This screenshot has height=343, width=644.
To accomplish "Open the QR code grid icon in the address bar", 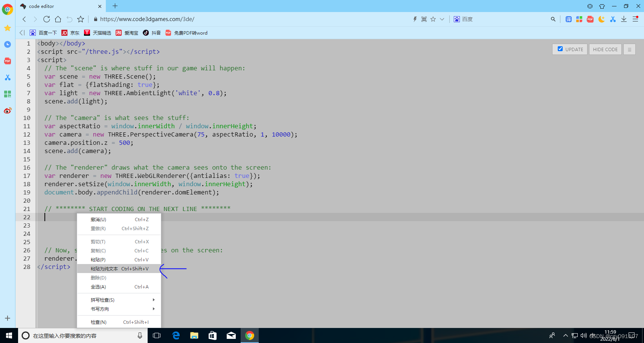I will (x=424, y=19).
